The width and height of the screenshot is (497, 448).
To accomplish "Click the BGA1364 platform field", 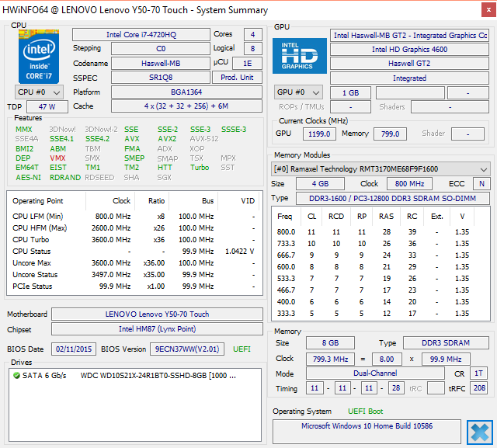I will point(186,92).
